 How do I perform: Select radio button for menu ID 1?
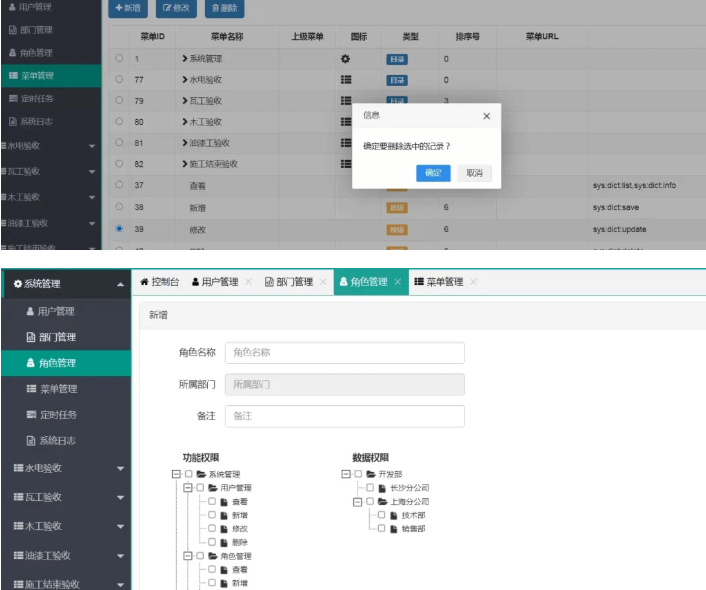[x=119, y=58]
